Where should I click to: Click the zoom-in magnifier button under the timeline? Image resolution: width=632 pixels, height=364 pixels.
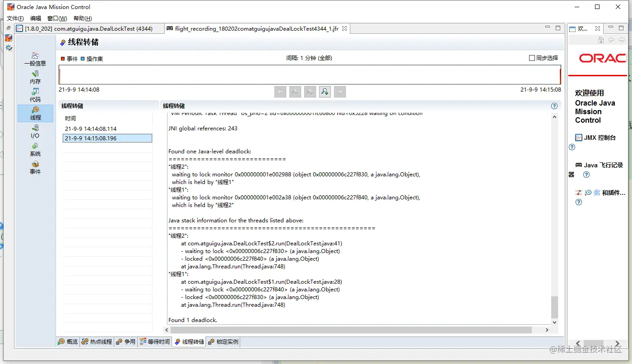click(x=325, y=92)
